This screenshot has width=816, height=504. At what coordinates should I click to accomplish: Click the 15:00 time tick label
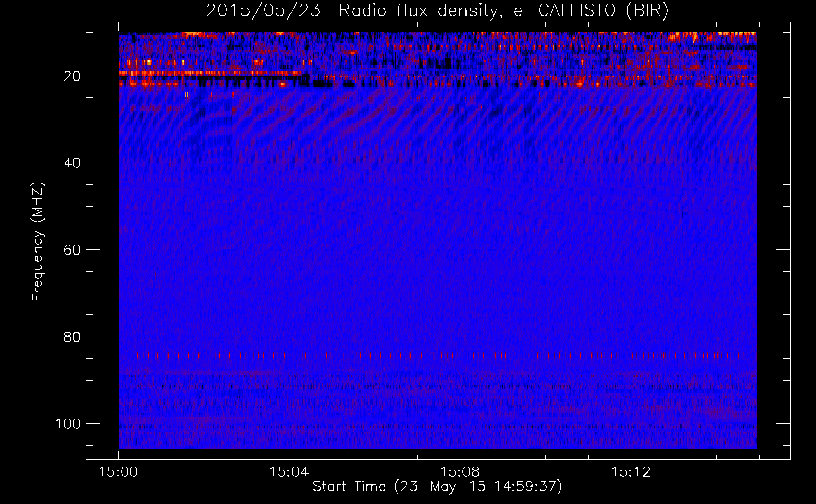(118, 472)
